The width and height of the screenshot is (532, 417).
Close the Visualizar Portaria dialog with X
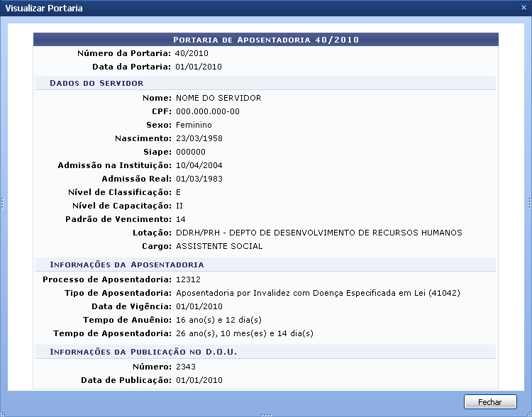point(523,8)
